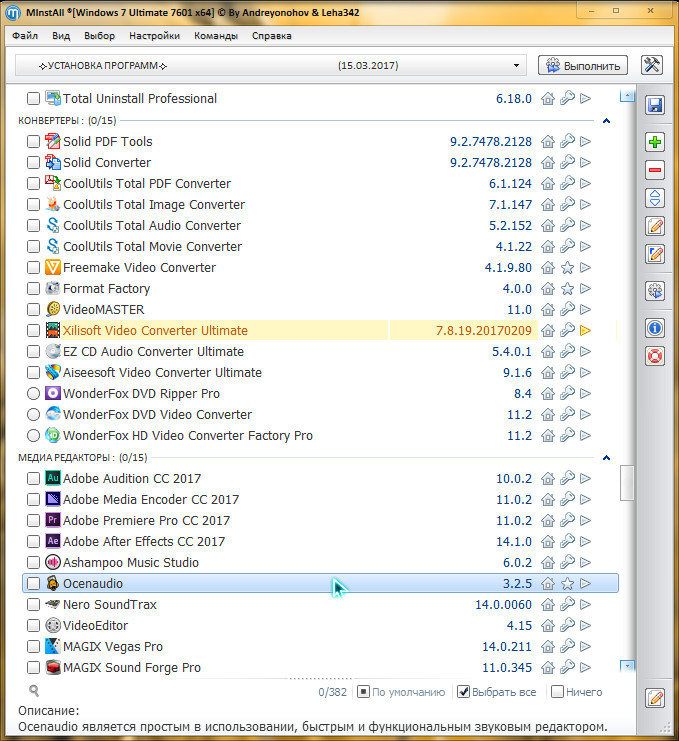Toggle the 'Ничего' checkbox
Screen dimensions: 679x741
point(558,692)
